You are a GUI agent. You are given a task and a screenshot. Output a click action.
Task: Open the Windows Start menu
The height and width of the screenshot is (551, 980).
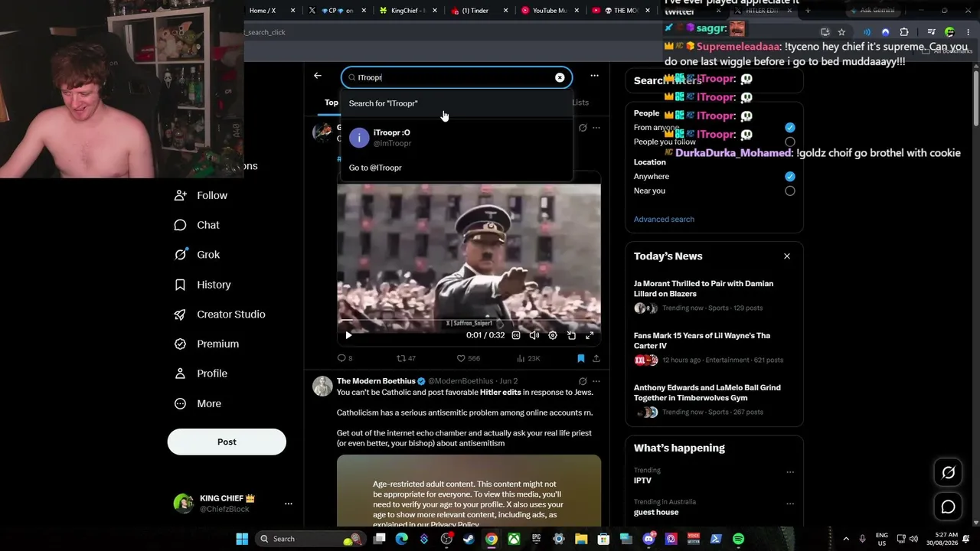[x=242, y=539]
